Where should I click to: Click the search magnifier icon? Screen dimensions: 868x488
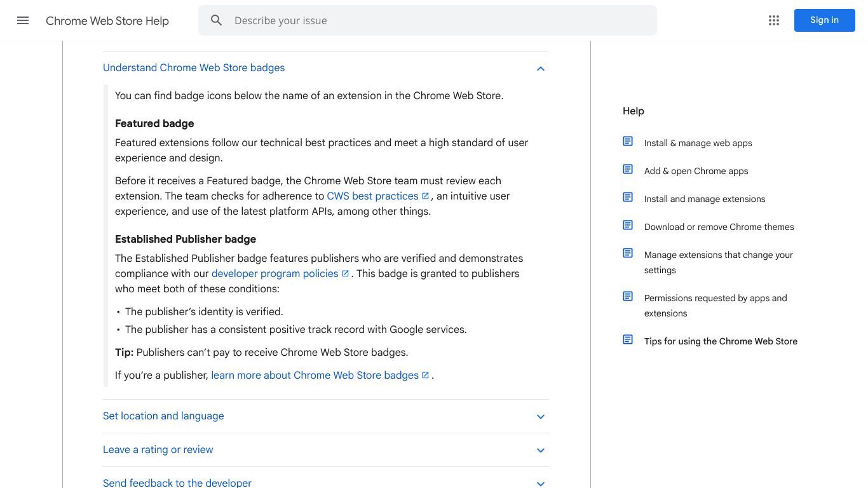click(x=217, y=20)
